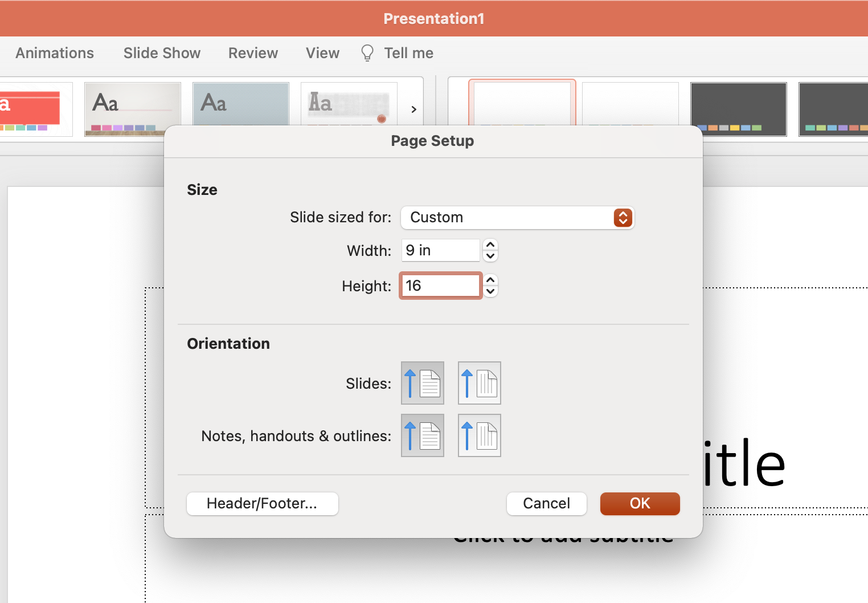Screen dimensions: 868x603
Task: Confirm Page Setup with OK
Action: click(640, 504)
